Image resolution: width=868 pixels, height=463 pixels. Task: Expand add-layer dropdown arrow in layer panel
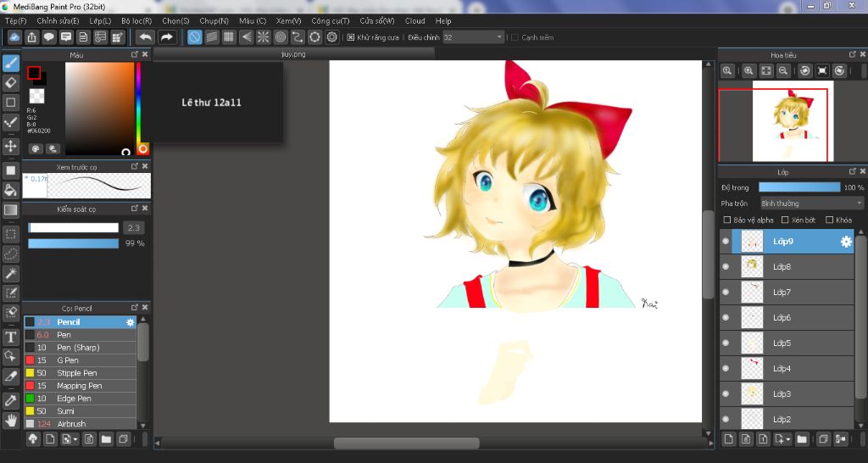(x=788, y=440)
